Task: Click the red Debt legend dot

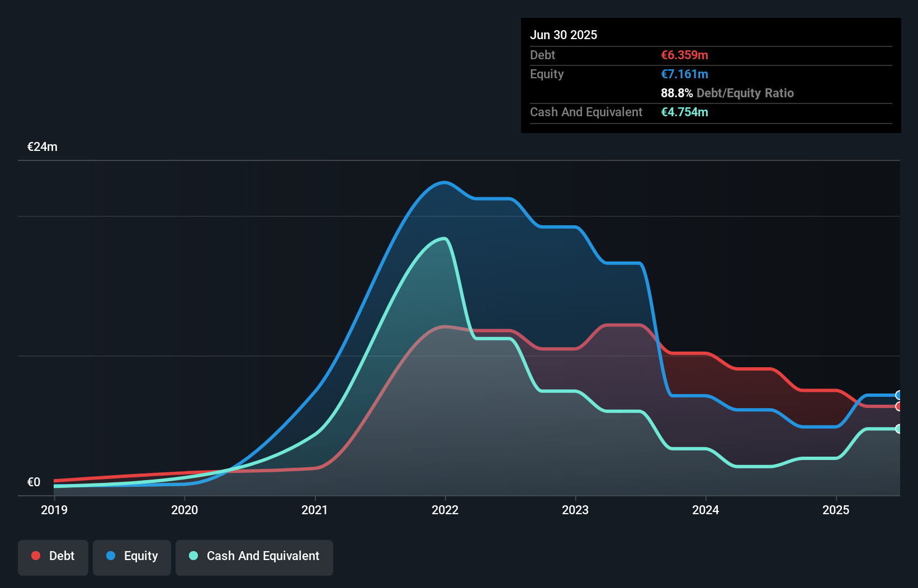Action: pos(35,556)
